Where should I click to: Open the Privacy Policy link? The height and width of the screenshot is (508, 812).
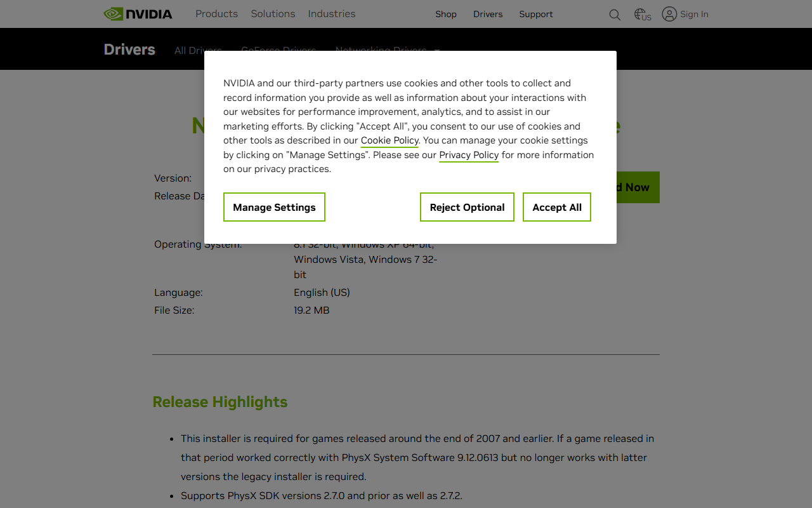coord(469,155)
